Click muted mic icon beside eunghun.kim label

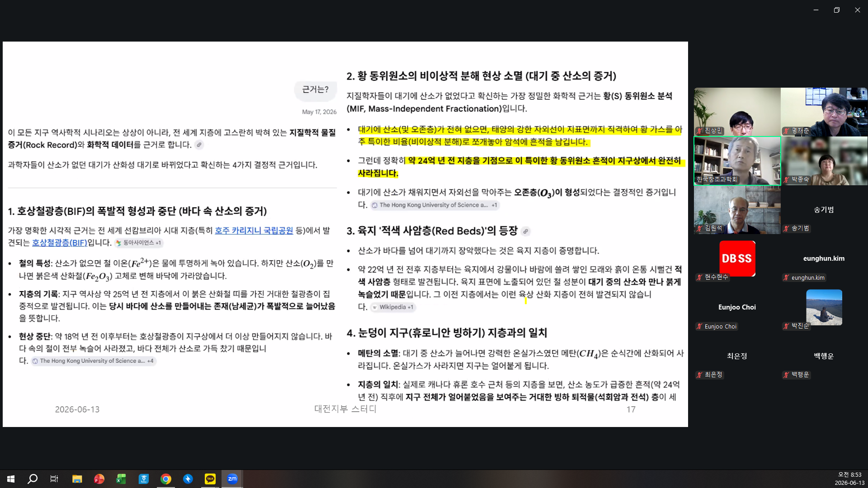point(787,277)
